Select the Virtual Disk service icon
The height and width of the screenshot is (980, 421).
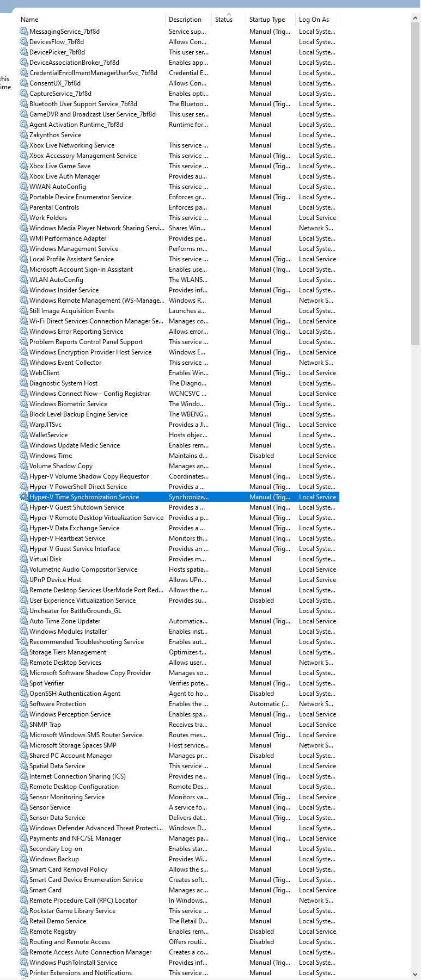coord(24,559)
